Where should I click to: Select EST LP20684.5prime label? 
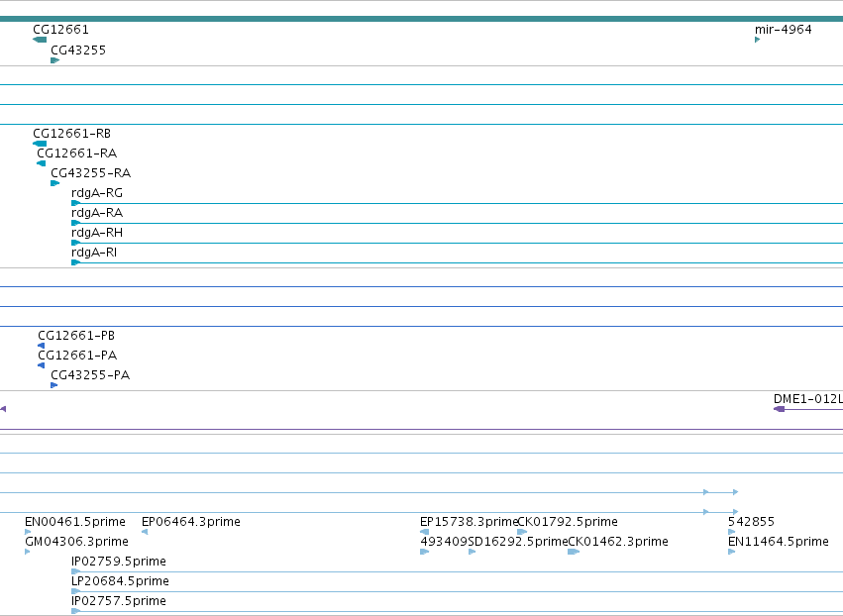(121, 581)
